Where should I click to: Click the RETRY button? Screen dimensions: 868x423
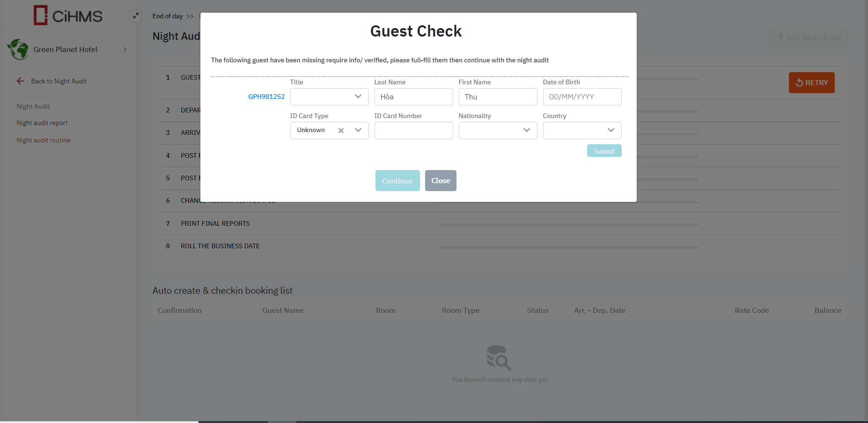pyautogui.click(x=812, y=83)
